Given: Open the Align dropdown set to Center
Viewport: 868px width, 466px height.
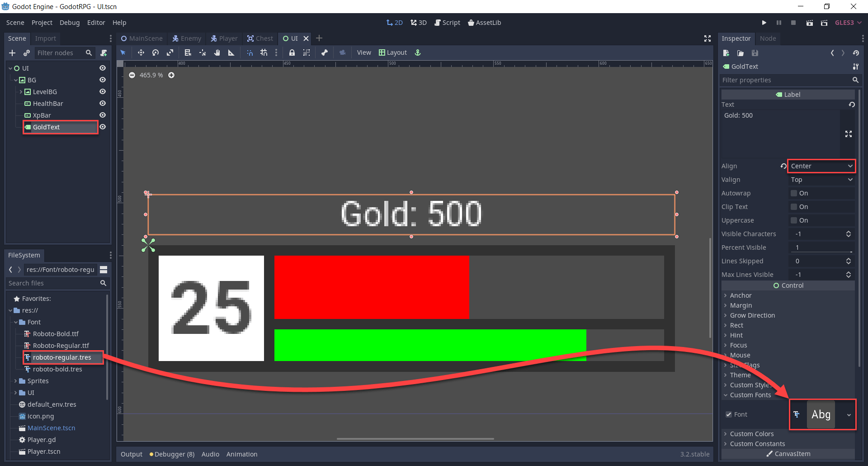Looking at the screenshot, I should pos(821,166).
